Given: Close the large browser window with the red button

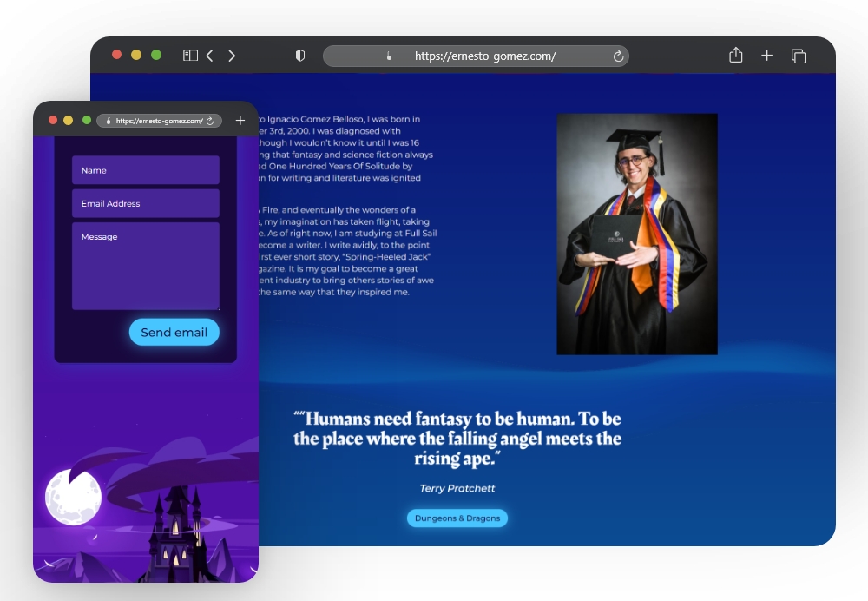Looking at the screenshot, I should pyautogui.click(x=116, y=55).
